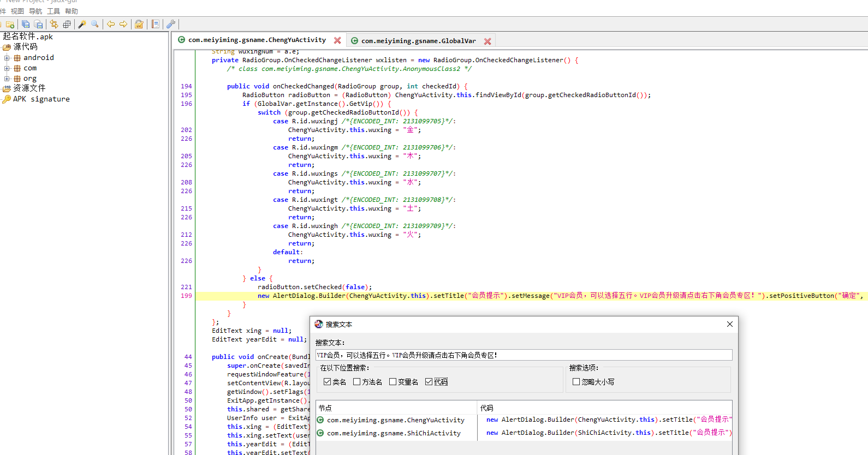Viewport: 868px width, 455px height.
Task: Click the 搜索文本 search input field
Action: click(524, 355)
